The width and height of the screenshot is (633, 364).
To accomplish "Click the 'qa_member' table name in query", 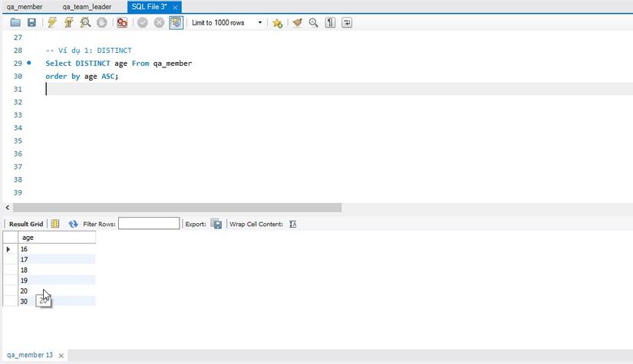I will (173, 64).
